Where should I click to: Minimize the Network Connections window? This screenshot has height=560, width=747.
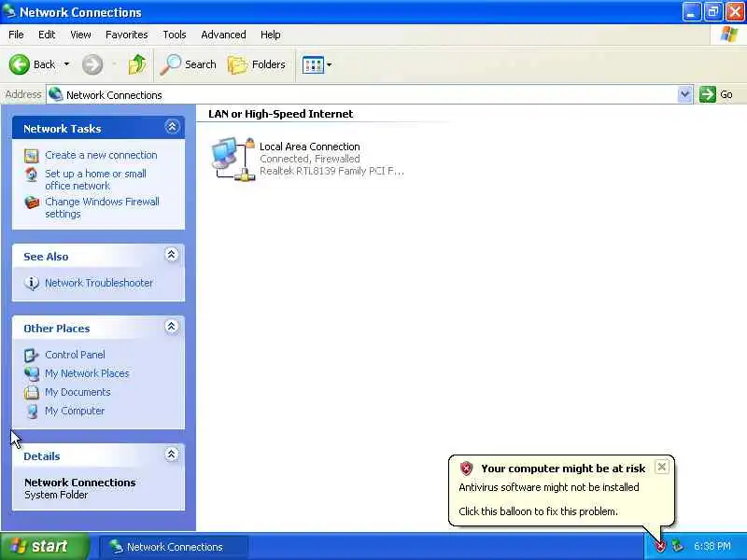(x=691, y=12)
